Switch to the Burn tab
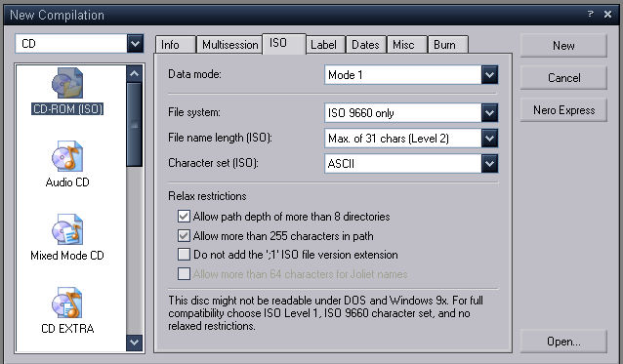The width and height of the screenshot is (623, 364). point(448,45)
